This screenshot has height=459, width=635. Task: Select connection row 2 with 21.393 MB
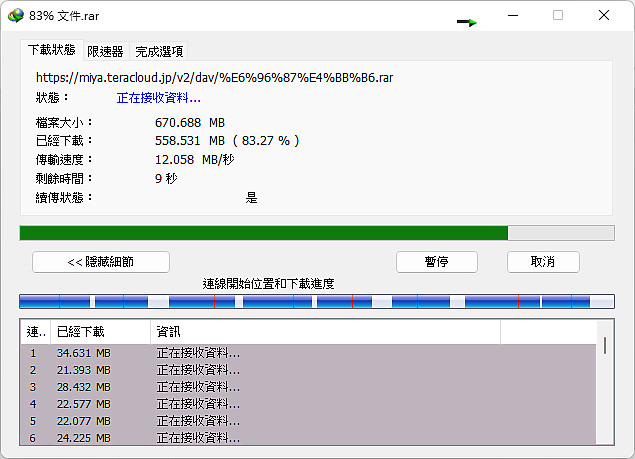[x=308, y=370]
